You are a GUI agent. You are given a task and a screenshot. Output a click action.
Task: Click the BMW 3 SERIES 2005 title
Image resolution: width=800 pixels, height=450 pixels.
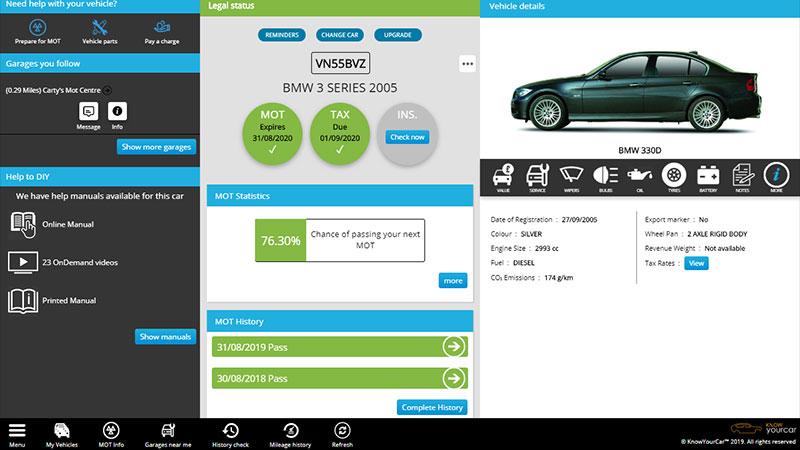click(x=340, y=88)
